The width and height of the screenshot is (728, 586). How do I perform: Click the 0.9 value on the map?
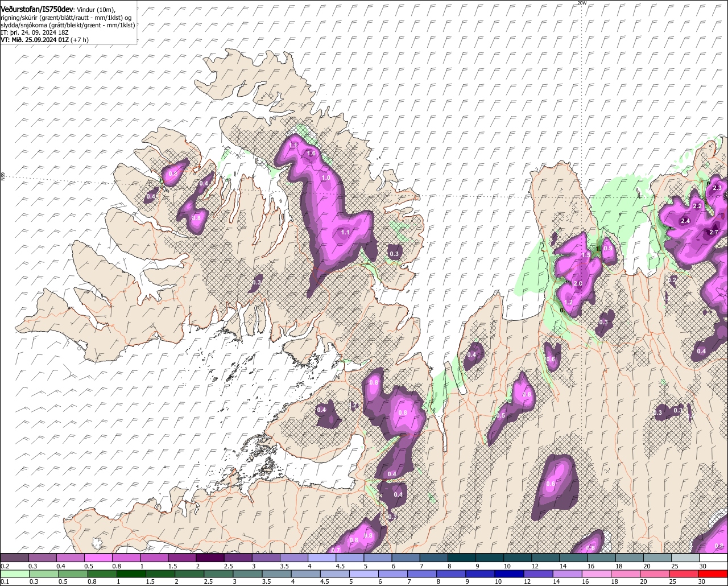tap(608, 248)
